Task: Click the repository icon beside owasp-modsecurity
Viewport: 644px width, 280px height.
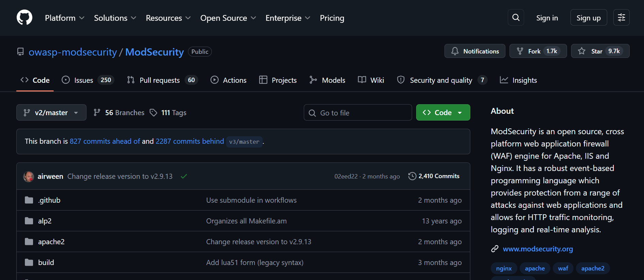Action: pos(20,52)
